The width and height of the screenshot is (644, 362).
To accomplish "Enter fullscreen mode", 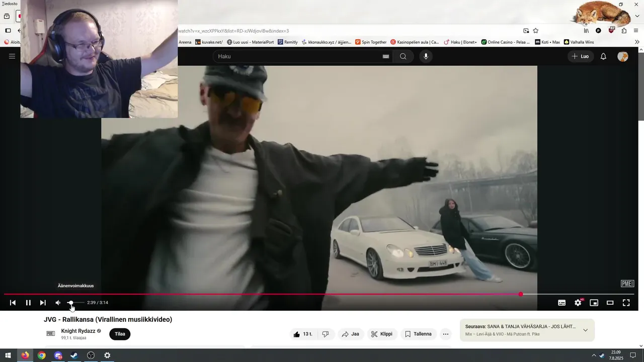I will tap(626, 303).
